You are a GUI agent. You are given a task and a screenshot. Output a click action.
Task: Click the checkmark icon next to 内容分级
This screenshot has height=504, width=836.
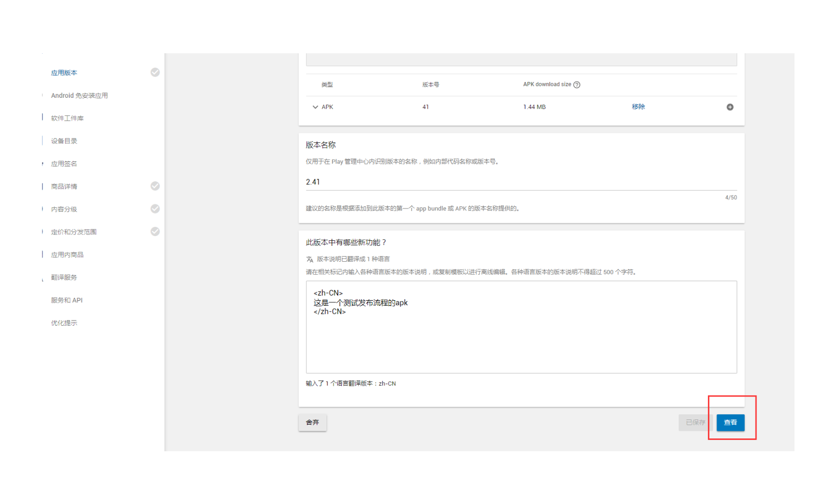pos(155,208)
